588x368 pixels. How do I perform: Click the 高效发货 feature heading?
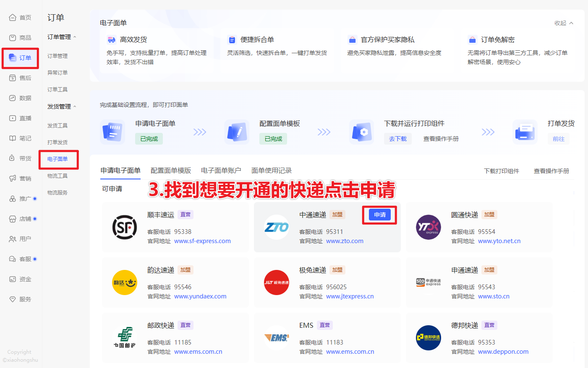click(133, 39)
